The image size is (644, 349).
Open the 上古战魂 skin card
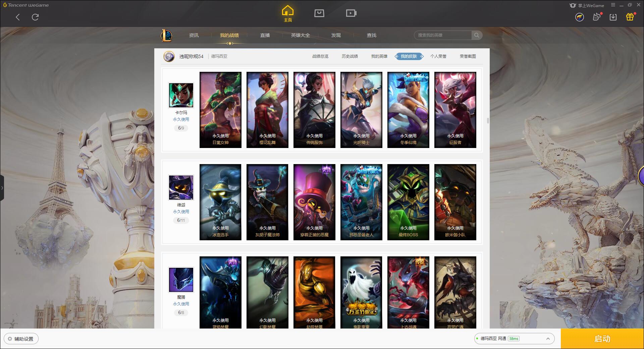(x=408, y=292)
